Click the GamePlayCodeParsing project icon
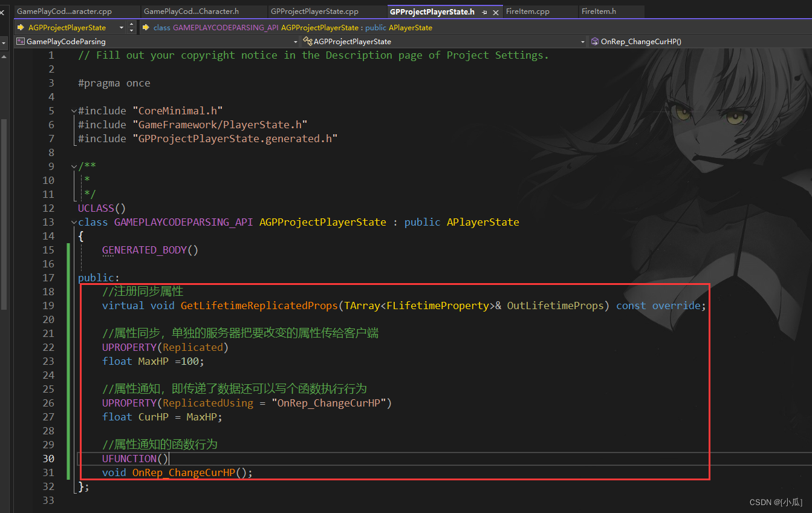This screenshot has width=812, height=513. [21, 42]
